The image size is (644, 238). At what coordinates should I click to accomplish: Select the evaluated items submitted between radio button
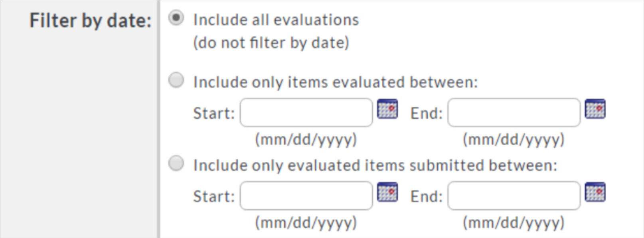point(176,163)
